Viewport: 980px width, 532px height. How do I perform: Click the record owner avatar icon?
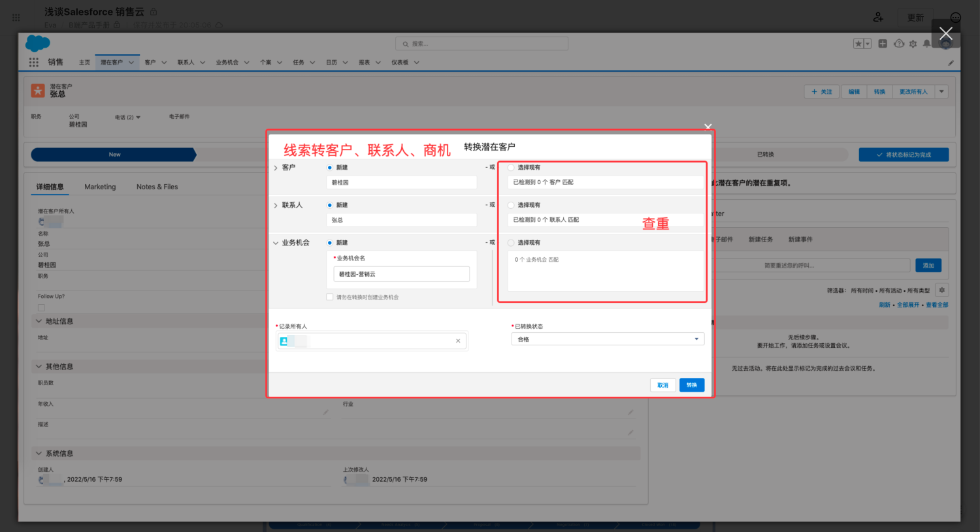(284, 341)
